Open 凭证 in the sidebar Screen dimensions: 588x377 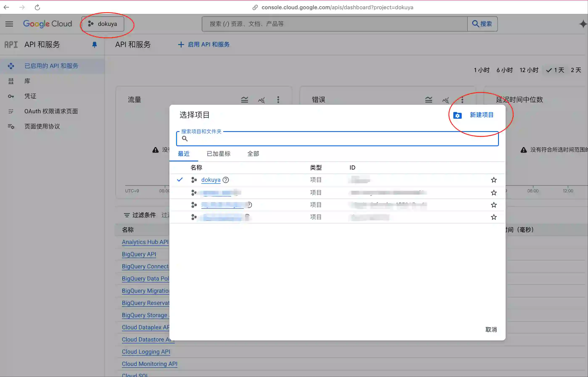coord(30,96)
